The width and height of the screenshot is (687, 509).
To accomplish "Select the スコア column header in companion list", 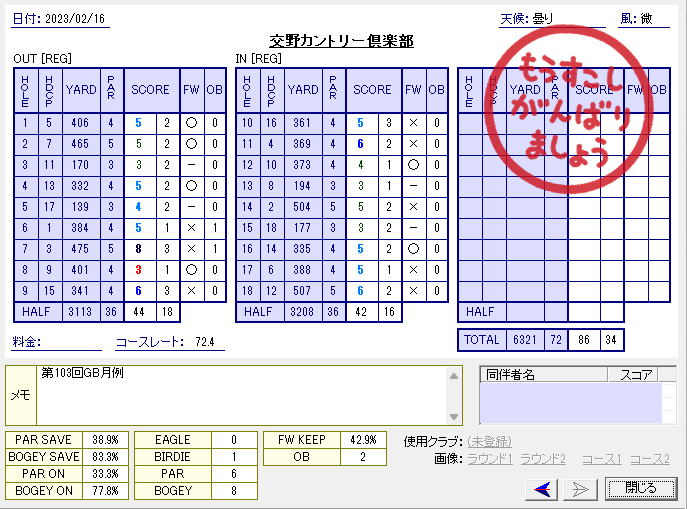I will coord(637,375).
